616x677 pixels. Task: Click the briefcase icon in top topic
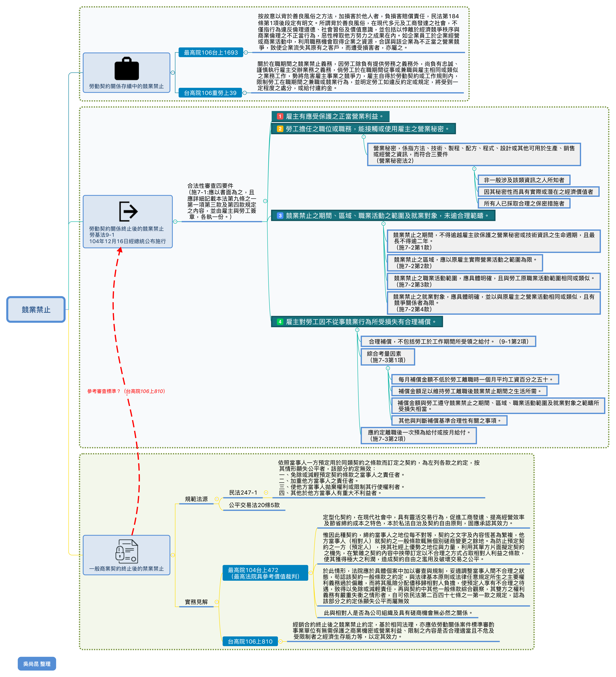point(127,69)
